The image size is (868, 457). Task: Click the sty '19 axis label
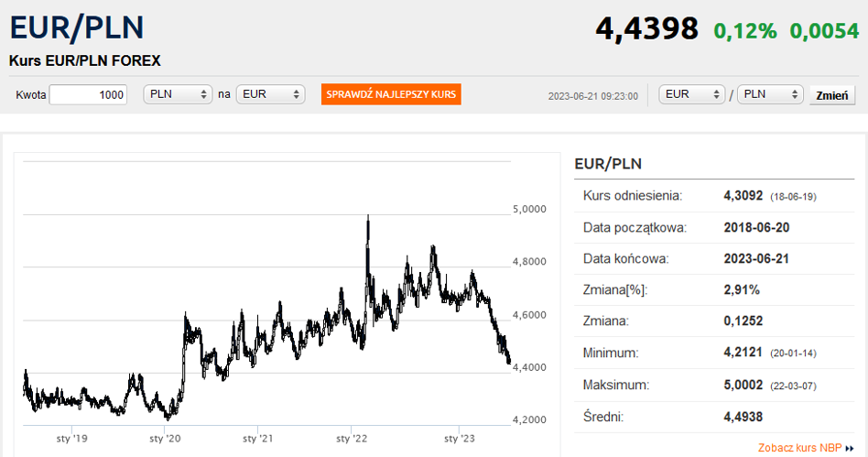coord(72,438)
